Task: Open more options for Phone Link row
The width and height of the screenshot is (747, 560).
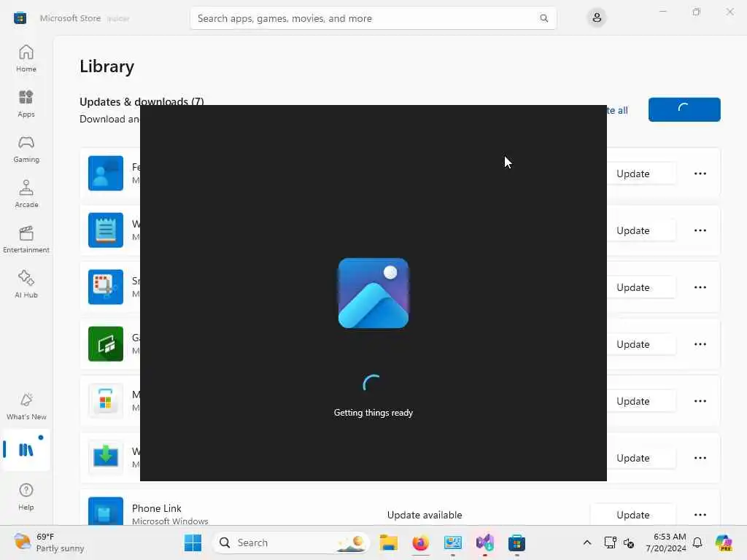Action: pyautogui.click(x=700, y=515)
